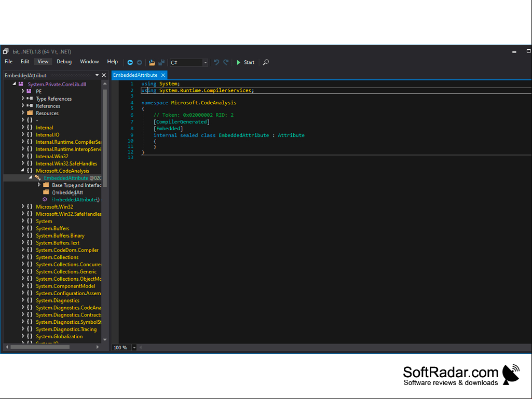532x399 pixels.
Task: Click the CompilerGenerated attribute in code
Action: (x=182, y=122)
